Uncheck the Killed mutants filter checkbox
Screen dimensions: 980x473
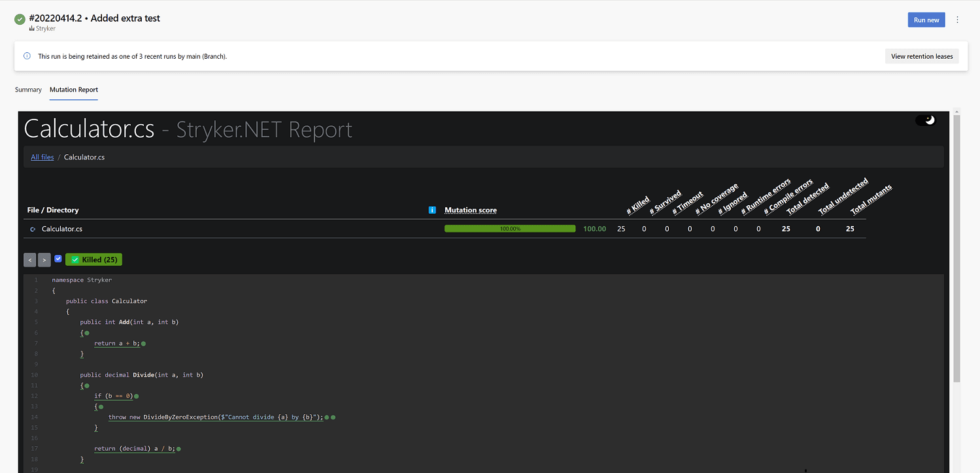tap(58, 259)
